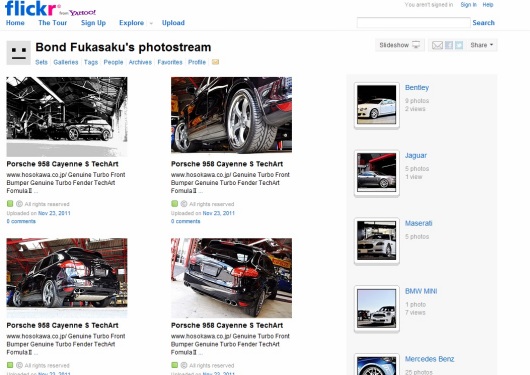Open the right rear-view Cayenne photo in the second row
Screen dimensions: 530x375
(232, 278)
